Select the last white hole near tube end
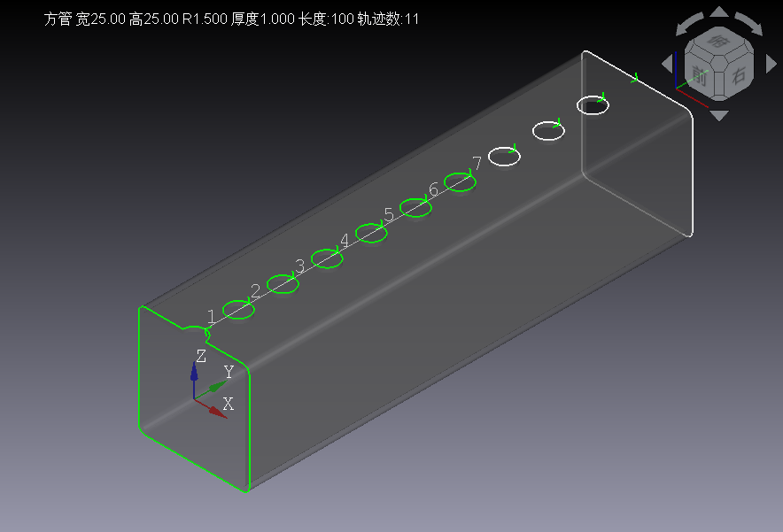The image size is (783, 532). [593, 104]
